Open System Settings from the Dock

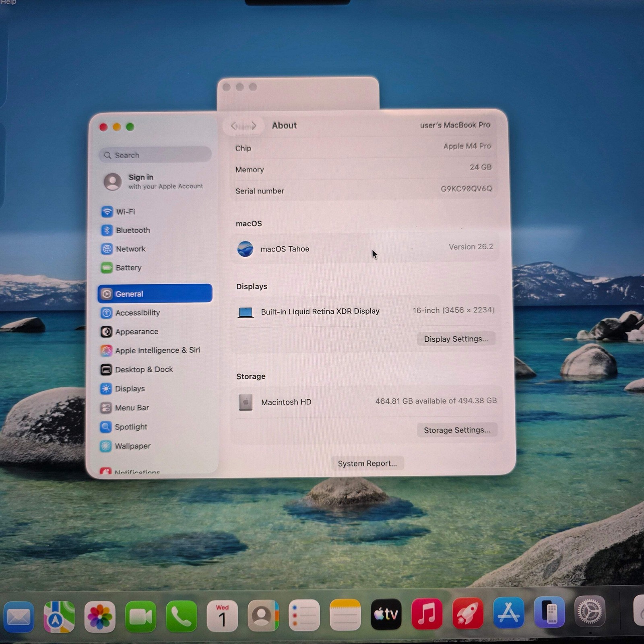[x=590, y=611]
